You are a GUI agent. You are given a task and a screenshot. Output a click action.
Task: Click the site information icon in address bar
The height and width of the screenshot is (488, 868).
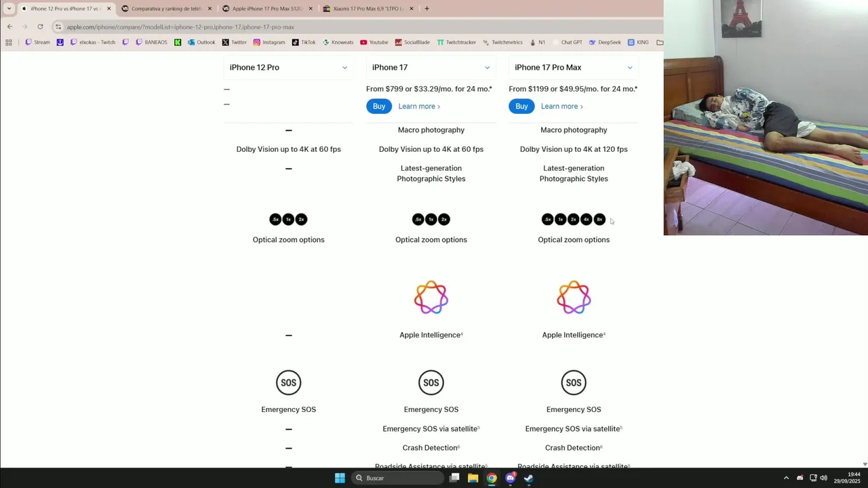point(59,27)
